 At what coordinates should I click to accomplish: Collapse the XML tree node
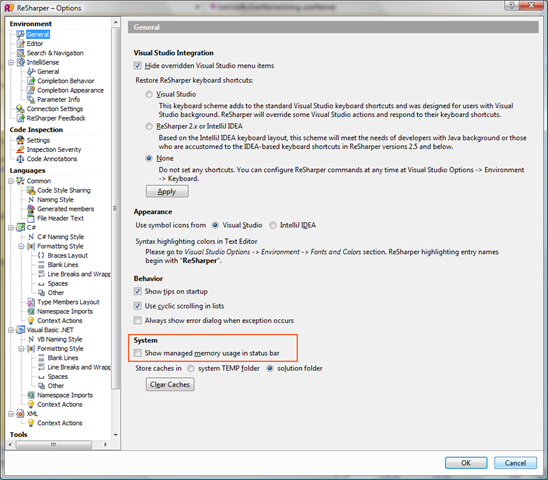11,414
